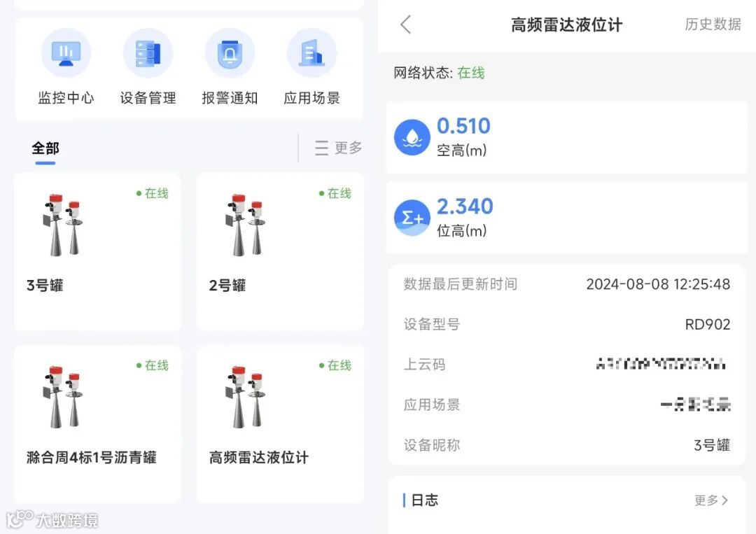The width and height of the screenshot is (756, 534).
Task: Expand the 更多 device category menu
Action: [x=339, y=148]
